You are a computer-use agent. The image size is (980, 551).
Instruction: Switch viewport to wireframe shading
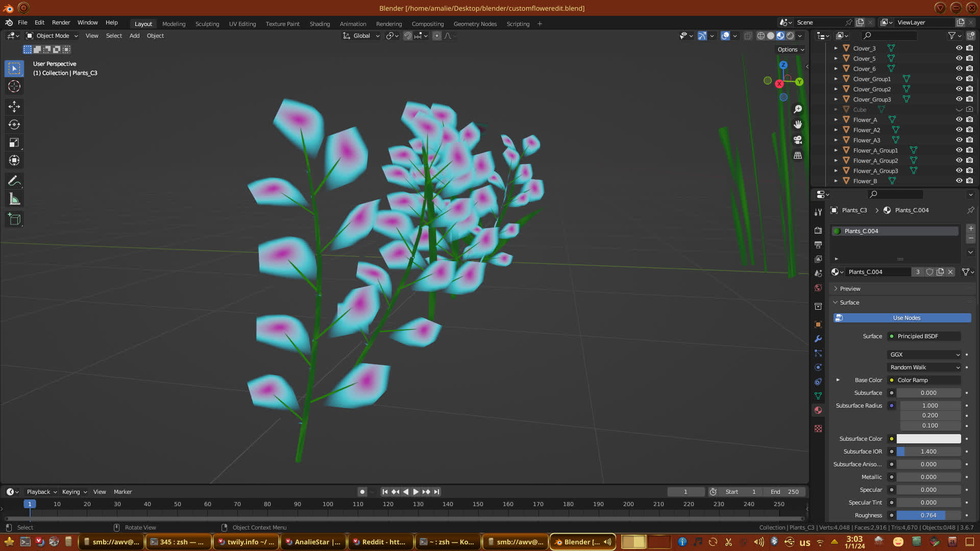point(761,36)
